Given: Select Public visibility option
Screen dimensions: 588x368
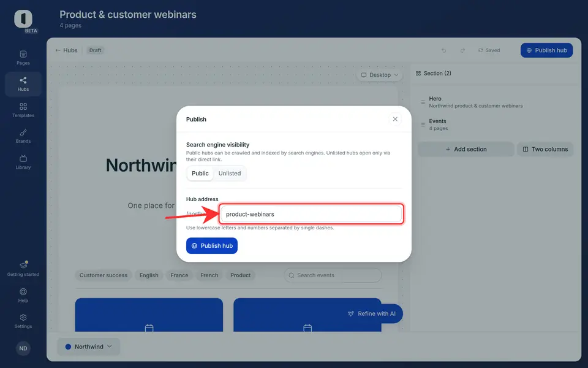Looking at the screenshot, I should click(x=200, y=174).
